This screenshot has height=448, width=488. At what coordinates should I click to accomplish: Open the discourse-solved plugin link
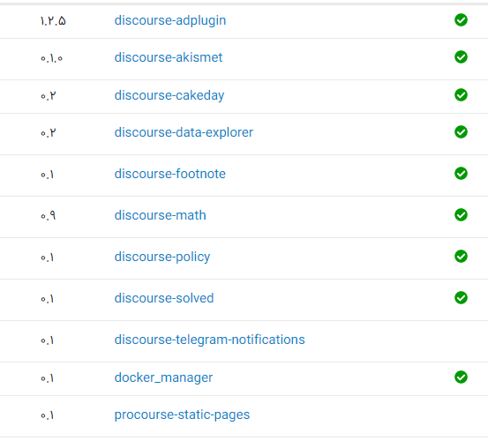point(164,298)
